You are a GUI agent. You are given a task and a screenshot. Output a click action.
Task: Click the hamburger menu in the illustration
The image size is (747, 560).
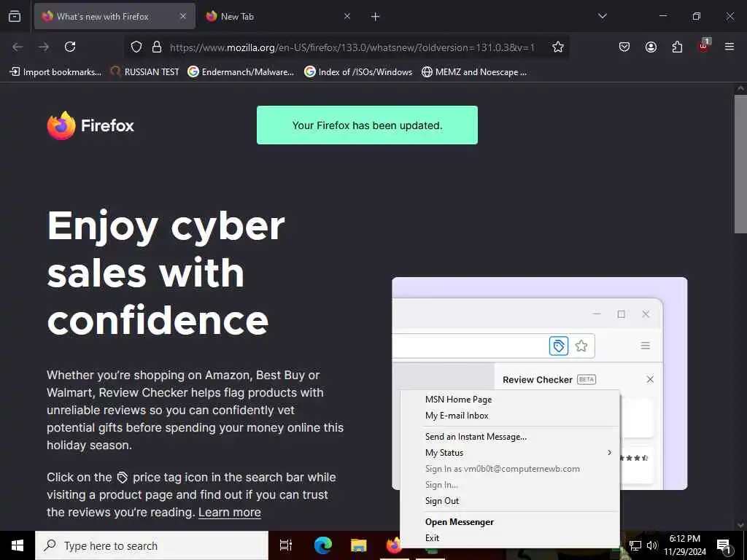646,346
